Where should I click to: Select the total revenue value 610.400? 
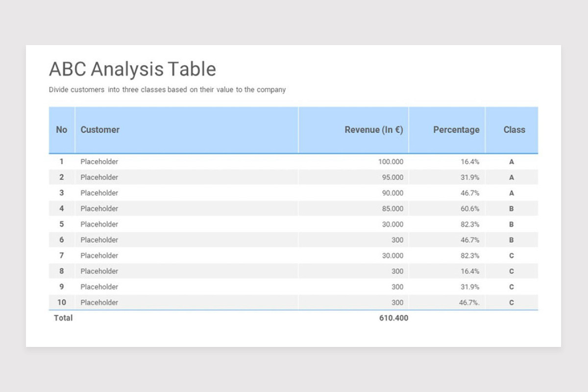(x=393, y=318)
